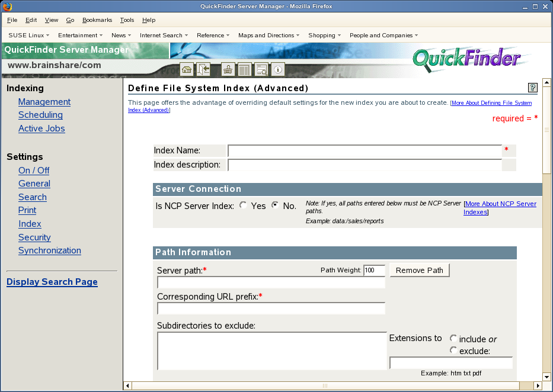The height and width of the screenshot is (392, 553).
Task: Click the Firefox icon in title bar
Action: (x=7, y=7)
